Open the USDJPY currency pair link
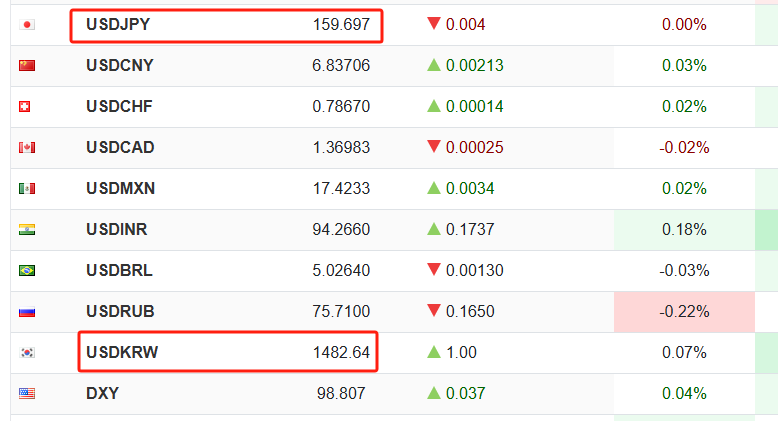 [118, 24]
